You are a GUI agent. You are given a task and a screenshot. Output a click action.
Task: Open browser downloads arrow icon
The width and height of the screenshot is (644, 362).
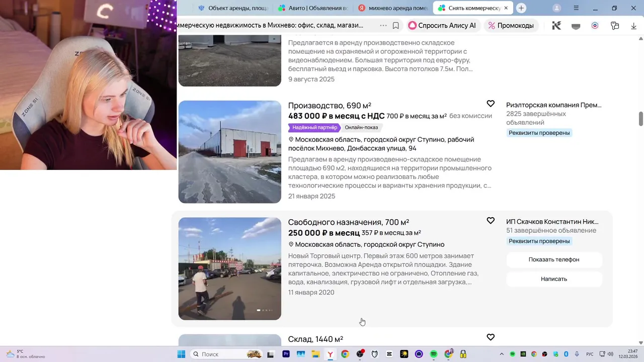coord(633,26)
